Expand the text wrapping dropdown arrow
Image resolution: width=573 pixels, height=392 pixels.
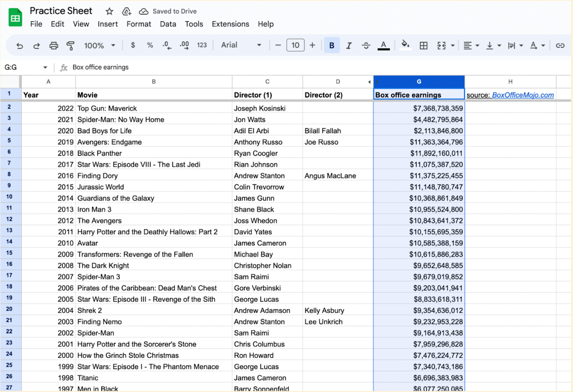tap(521, 46)
